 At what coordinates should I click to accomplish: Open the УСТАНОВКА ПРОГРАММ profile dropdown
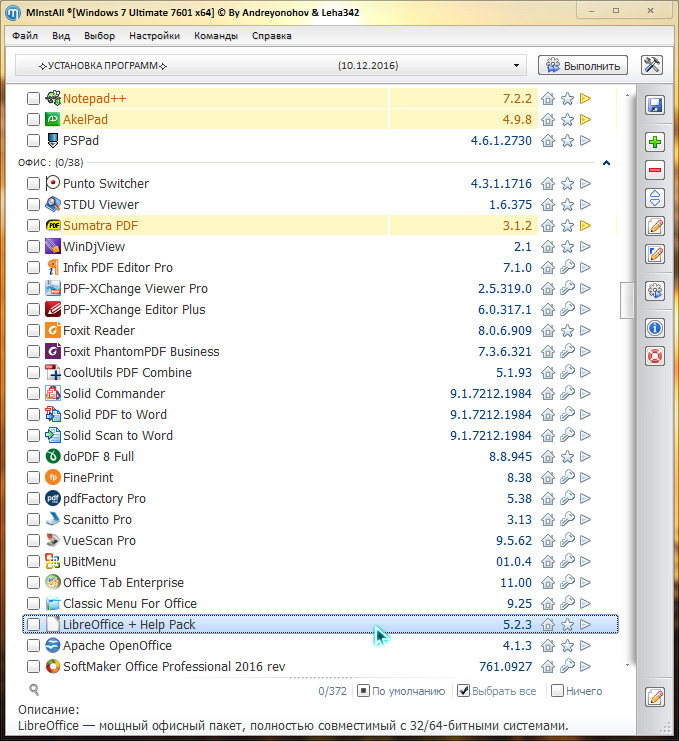point(271,65)
